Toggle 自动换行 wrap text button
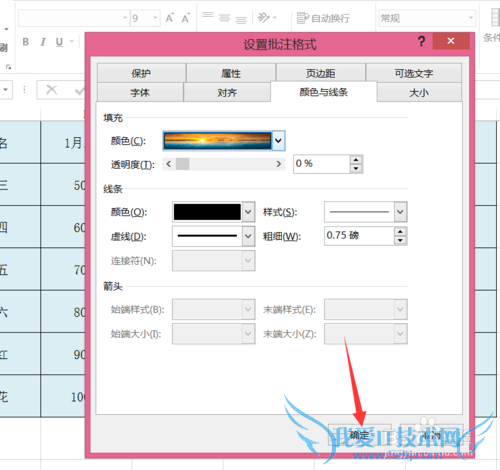The height and width of the screenshot is (470, 500). tap(323, 18)
